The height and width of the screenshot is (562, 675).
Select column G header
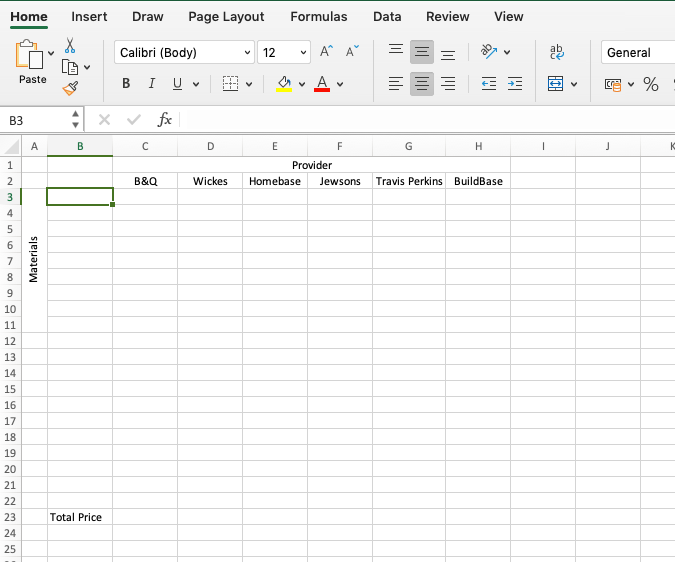click(x=409, y=147)
